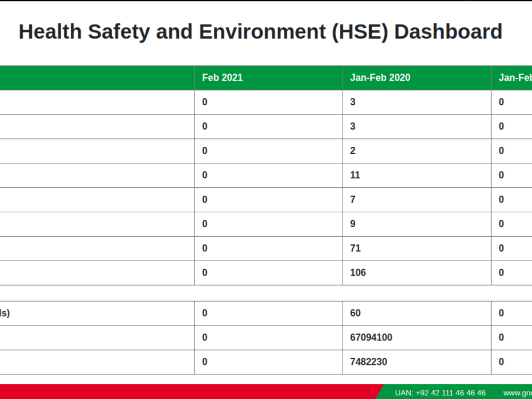This screenshot has width=532, height=399.
Task: Click Feb 2021 zero in the 11 row
Action: pyautogui.click(x=205, y=176)
